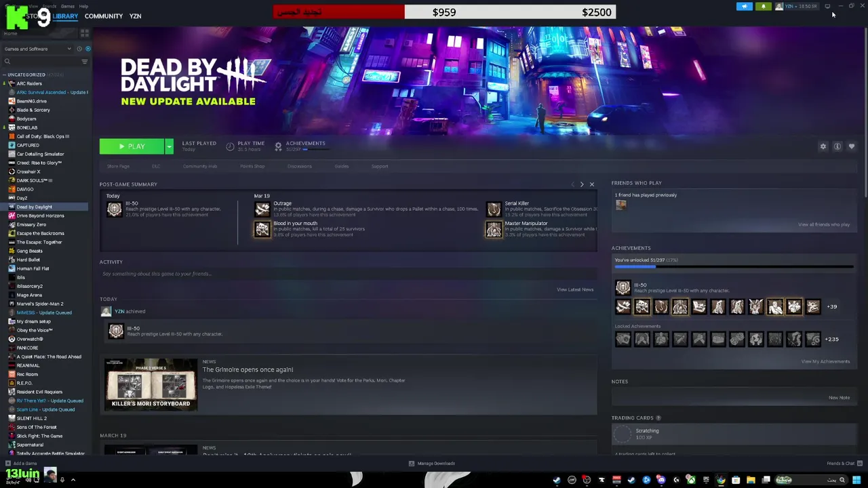Screen dimensions: 868x488
Task: Click View My Achievements
Action: 825,361
